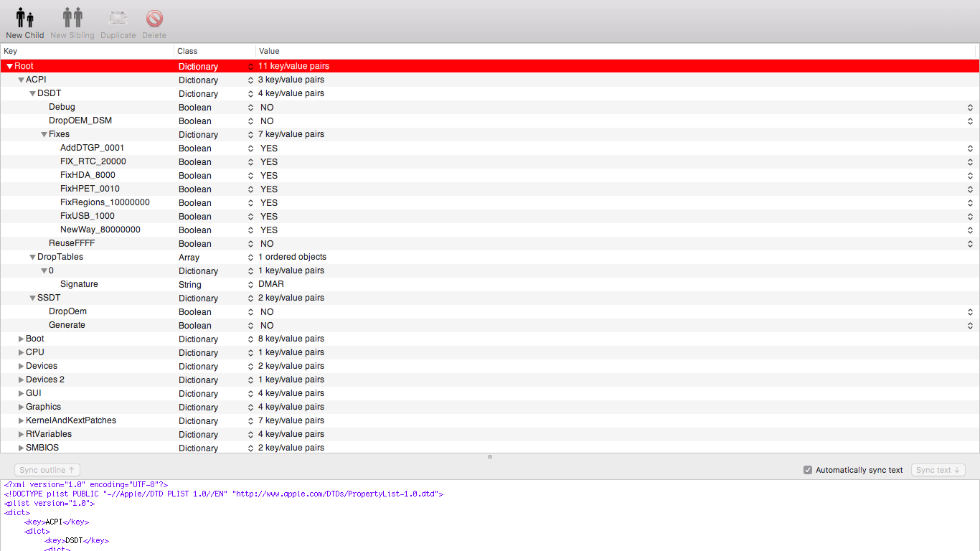Open the value dropdown arrows for DropOEM_DSM
This screenshot has width=980, height=551.
click(970, 121)
